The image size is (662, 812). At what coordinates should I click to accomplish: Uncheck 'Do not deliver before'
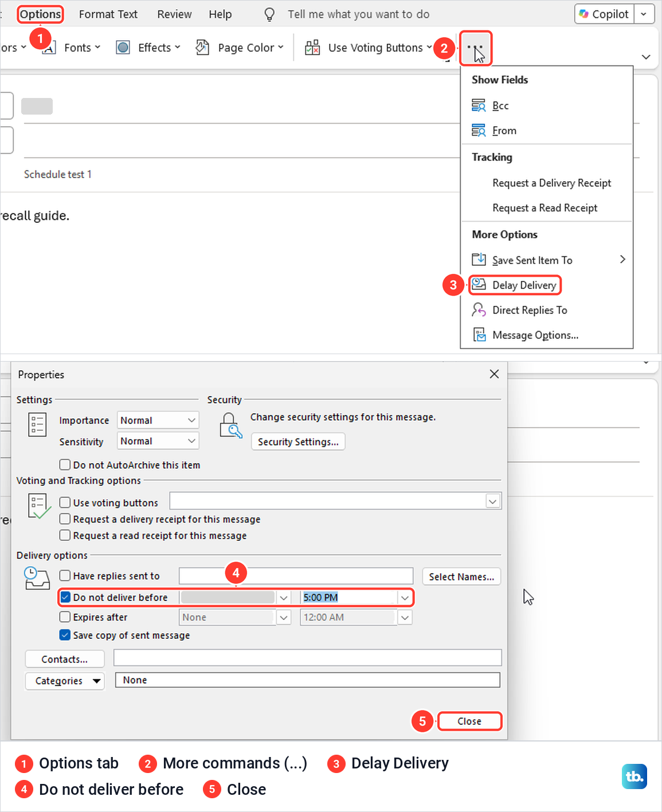tap(65, 597)
